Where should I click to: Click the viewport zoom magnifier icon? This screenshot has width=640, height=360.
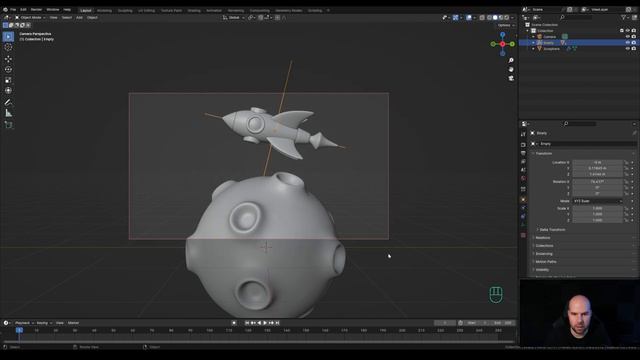[511, 60]
